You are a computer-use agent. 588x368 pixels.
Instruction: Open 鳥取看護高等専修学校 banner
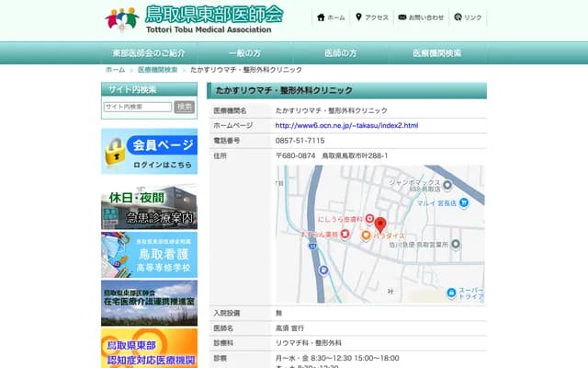click(x=149, y=255)
